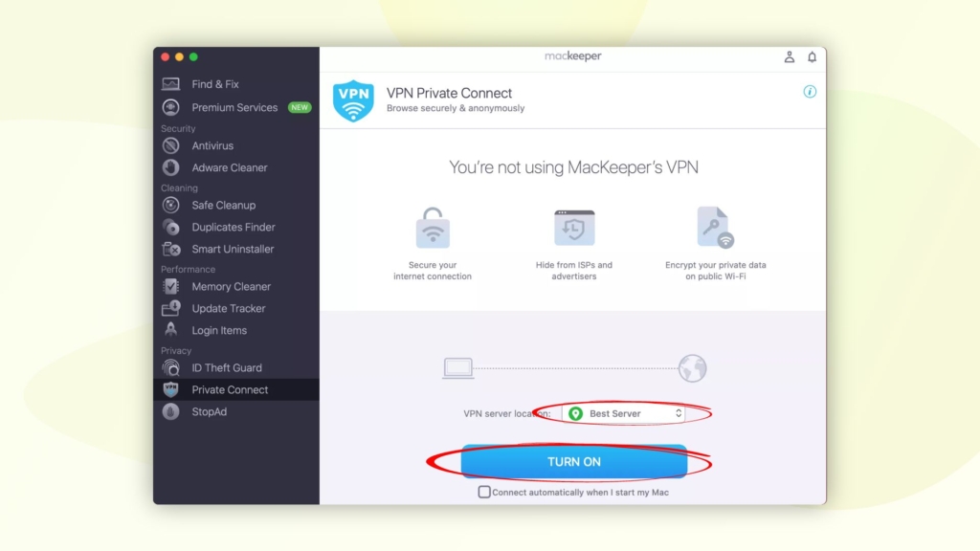Click the Memory Cleaner checklist icon
Screen dimensions: 980x551
click(x=170, y=287)
